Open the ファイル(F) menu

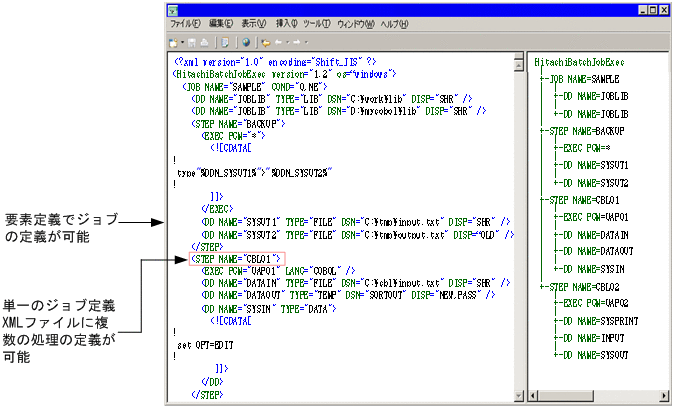(x=186, y=23)
